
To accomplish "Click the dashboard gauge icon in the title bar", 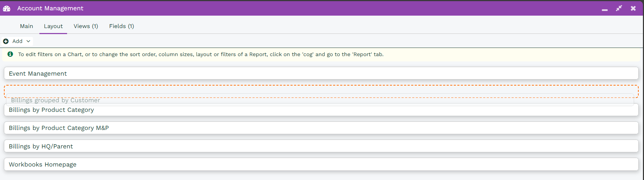I will coord(7,9).
